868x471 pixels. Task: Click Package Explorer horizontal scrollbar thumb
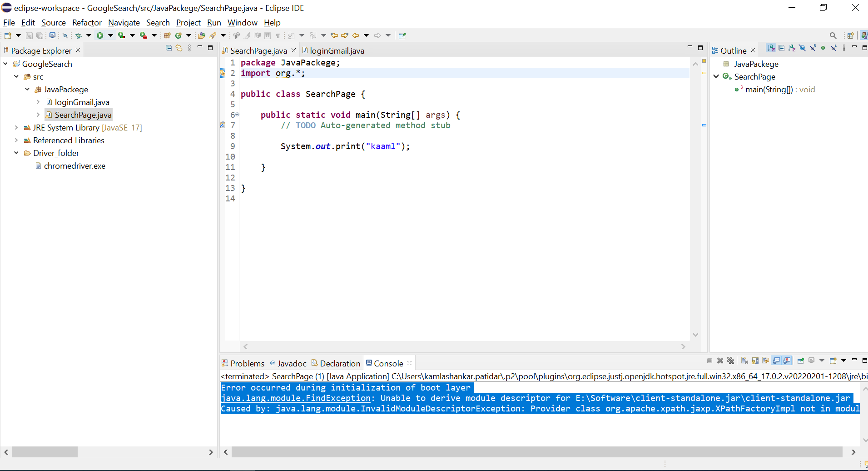(45, 452)
